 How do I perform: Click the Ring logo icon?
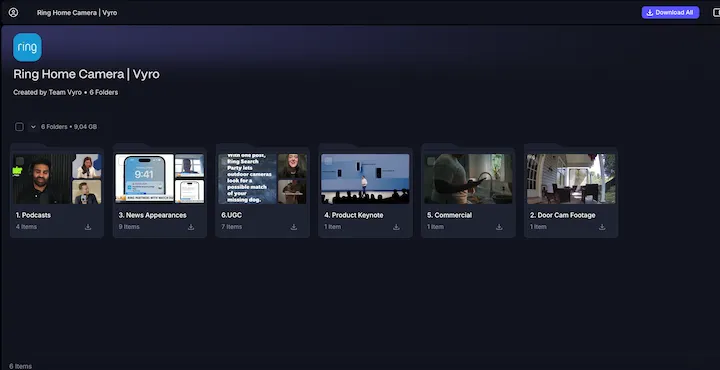27,47
